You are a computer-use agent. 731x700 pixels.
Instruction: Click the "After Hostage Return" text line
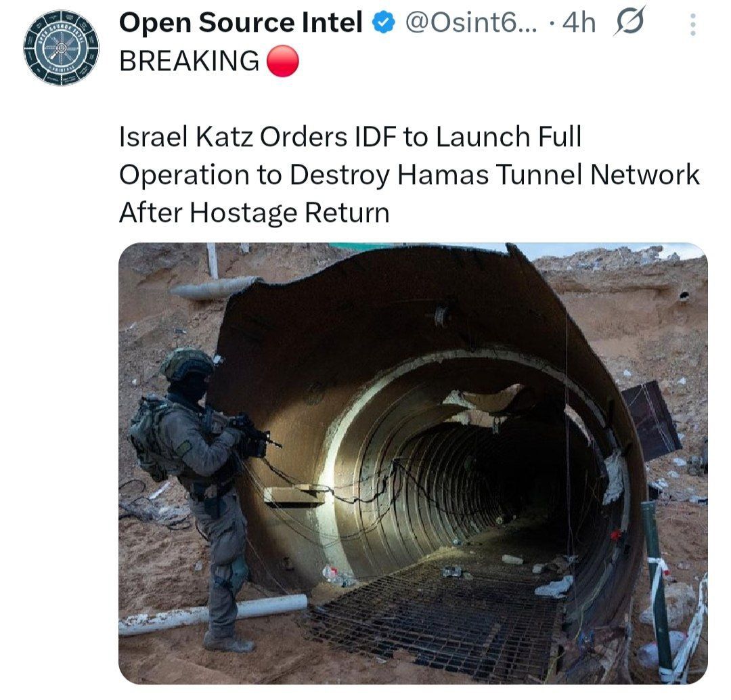(254, 213)
